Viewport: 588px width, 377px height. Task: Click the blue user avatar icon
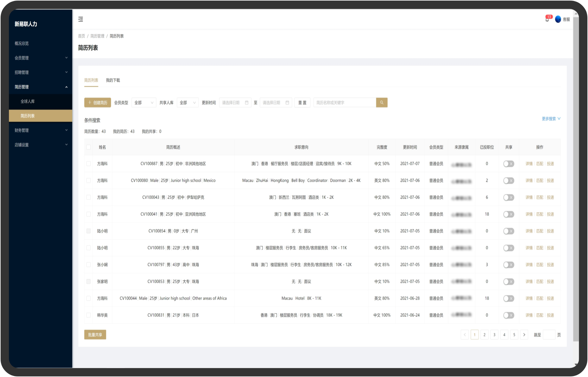coord(558,19)
